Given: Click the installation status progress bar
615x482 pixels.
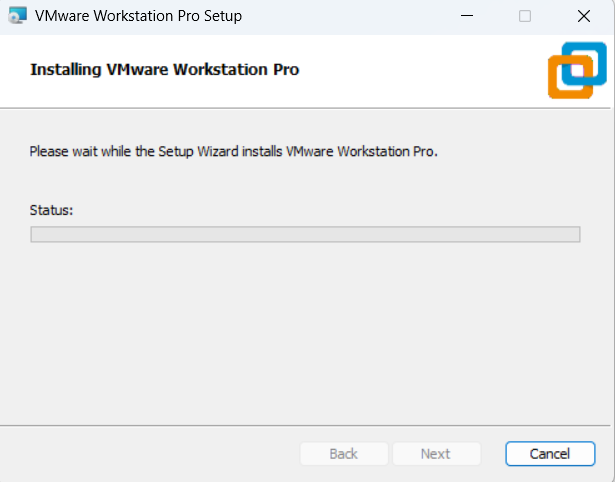Looking at the screenshot, I should click(x=305, y=234).
